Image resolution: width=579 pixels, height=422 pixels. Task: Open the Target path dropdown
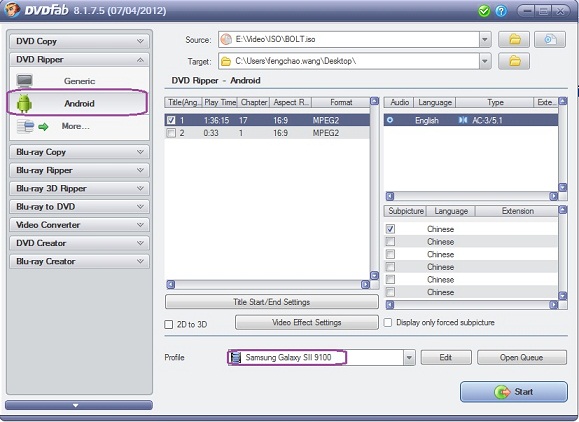(x=485, y=61)
